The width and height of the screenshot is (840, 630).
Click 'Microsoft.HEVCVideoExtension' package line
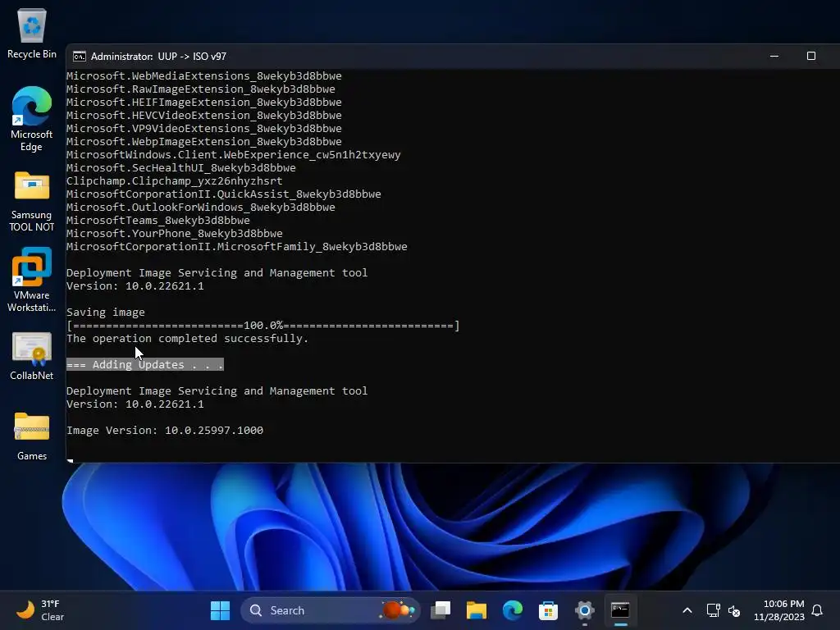tap(204, 115)
